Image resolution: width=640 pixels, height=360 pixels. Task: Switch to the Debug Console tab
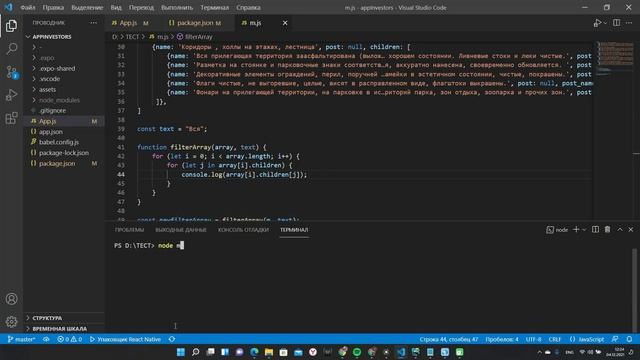pos(243,230)
